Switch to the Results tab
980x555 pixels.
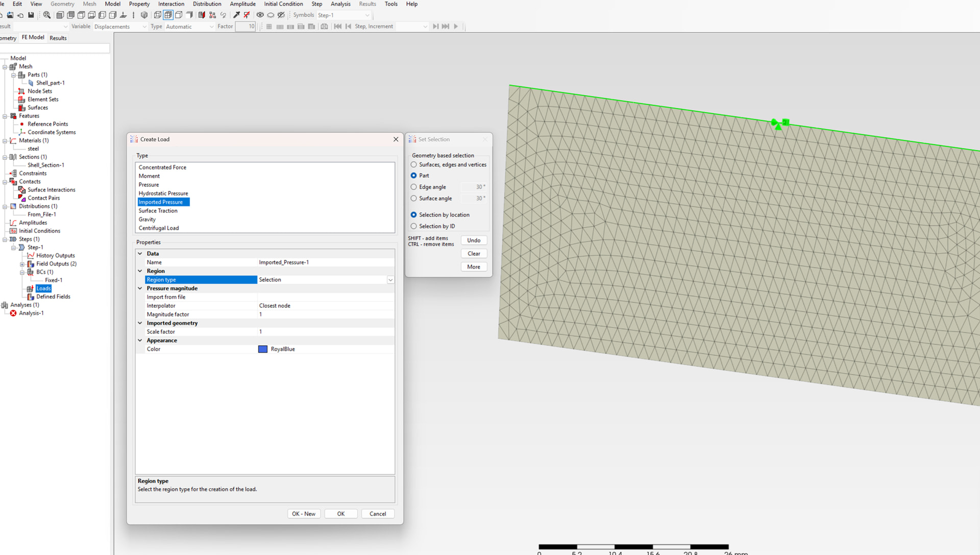click(x=58, y=38)
